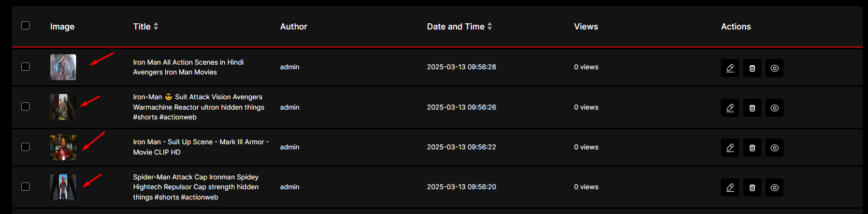The height and width of the screenshot is (214, 868).
Task: Toggle the select-all checkbox in header
Action: (25, 25)
